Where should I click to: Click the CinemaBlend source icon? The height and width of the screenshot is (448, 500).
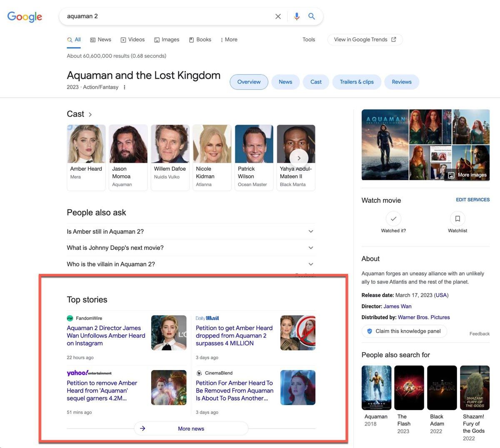coord(199,373)
